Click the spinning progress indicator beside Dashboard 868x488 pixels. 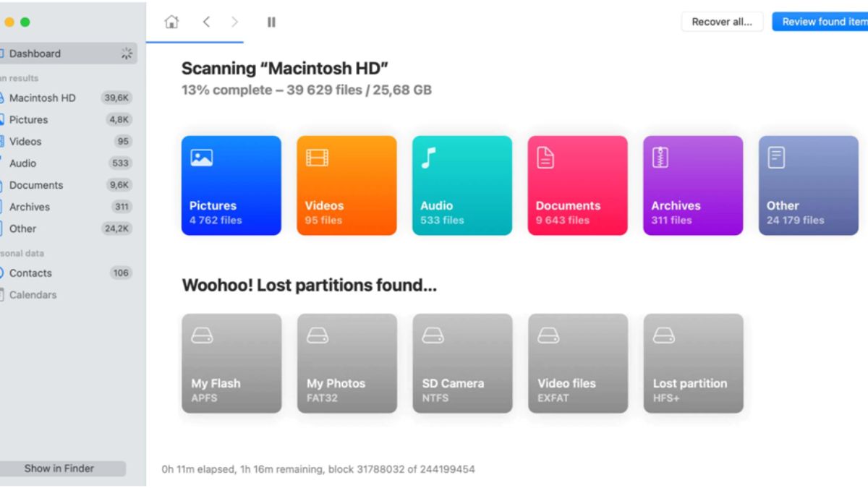click(x=126, y=53)
